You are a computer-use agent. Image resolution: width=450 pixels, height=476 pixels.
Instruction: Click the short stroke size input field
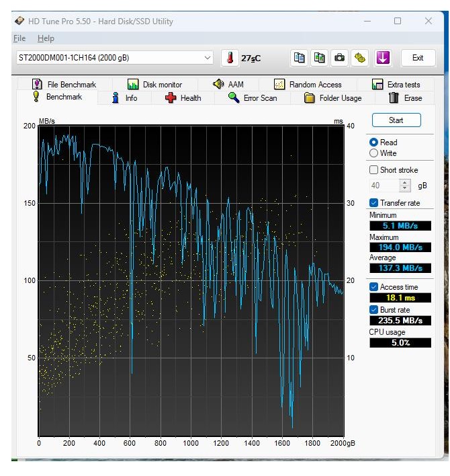[384, 186]
